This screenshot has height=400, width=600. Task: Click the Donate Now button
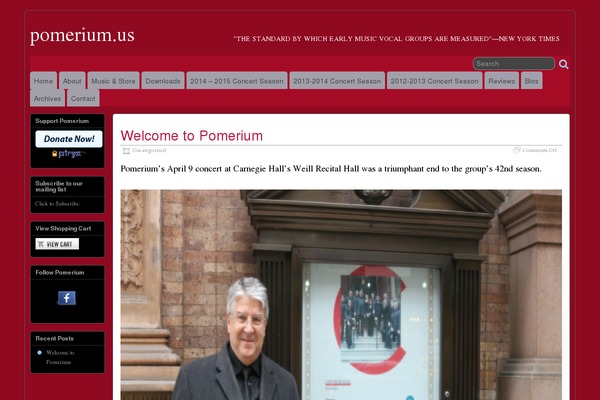(69, 139)
